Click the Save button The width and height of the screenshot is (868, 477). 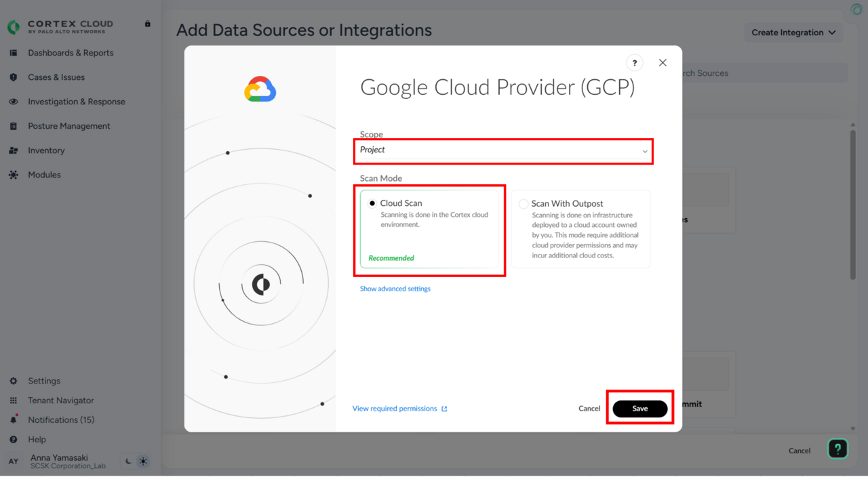pos(640,409)
